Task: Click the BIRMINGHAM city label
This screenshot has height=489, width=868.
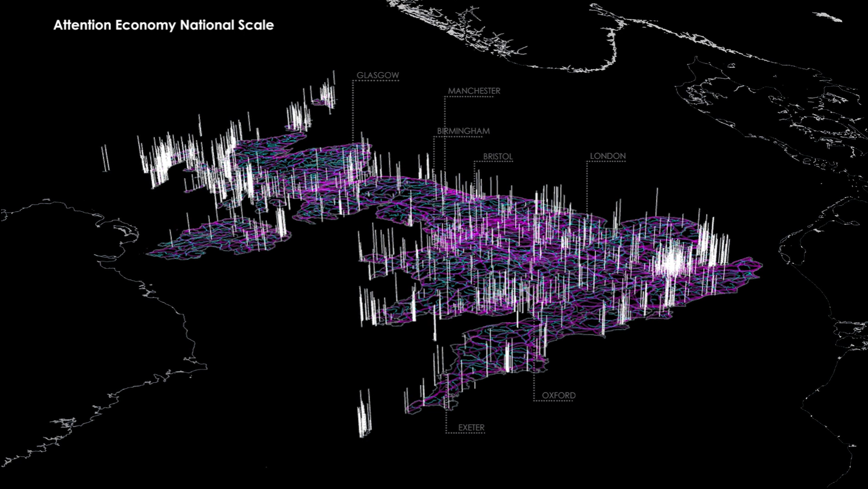Action: [463, 131]
